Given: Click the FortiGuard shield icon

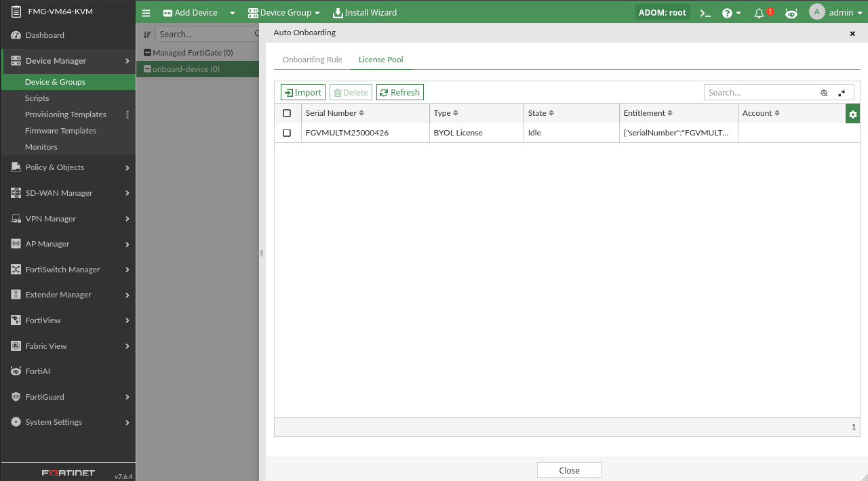Looking at the screenshot, I should click(16, 397).
